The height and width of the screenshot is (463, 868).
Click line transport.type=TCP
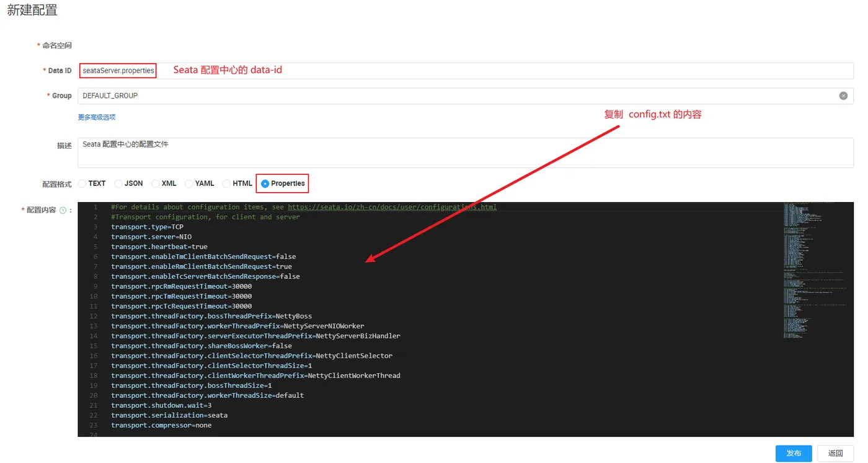coord(147,227)
